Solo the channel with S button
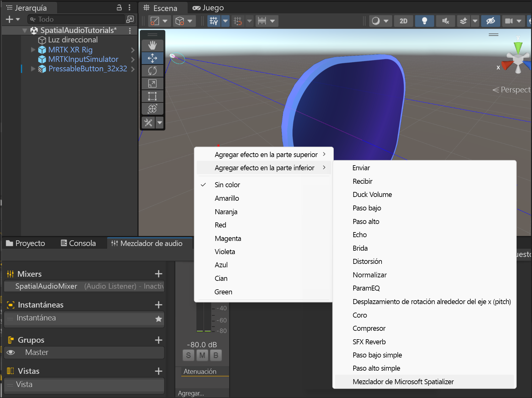This screenshot has height=398, width=532. tap(188, 355)
